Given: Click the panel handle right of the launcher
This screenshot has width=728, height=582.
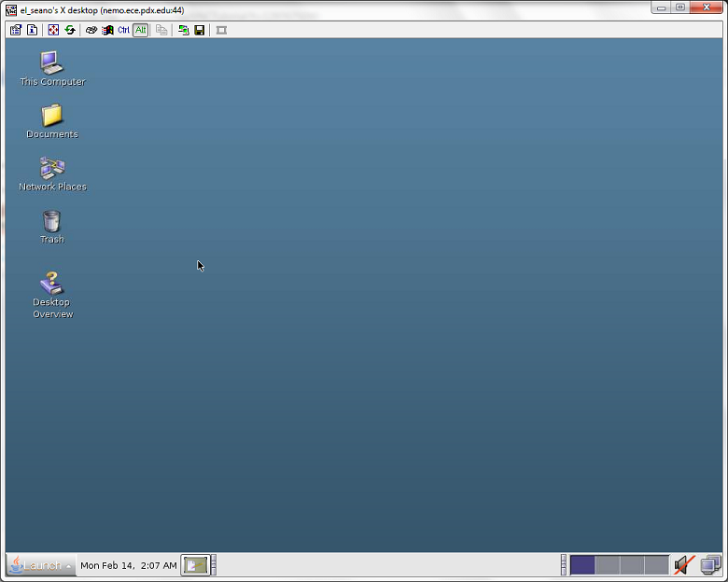Looking at the screenshot, I should 214,565.
